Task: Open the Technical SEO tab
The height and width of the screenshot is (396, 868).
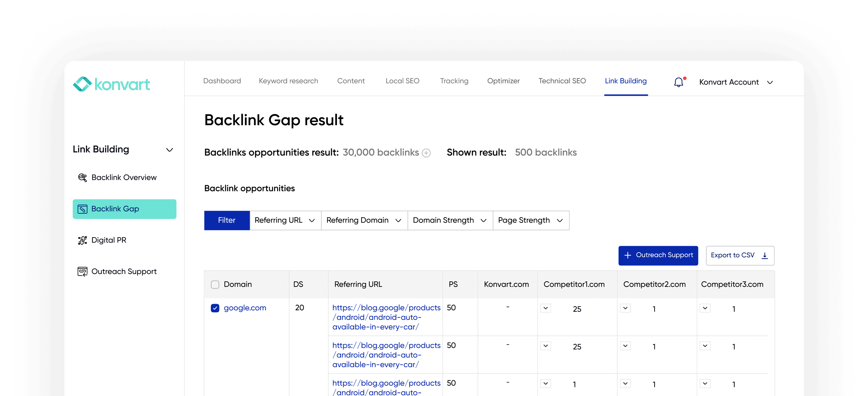Action: coord(562,81)
